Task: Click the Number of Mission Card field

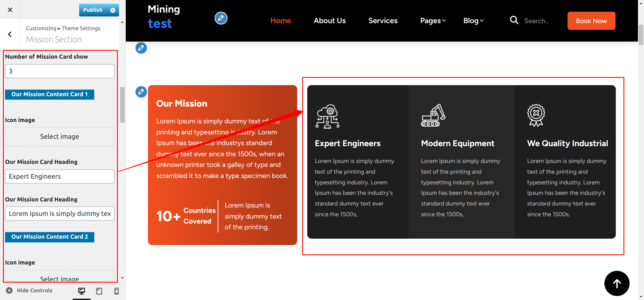Action: coord(60,71)
